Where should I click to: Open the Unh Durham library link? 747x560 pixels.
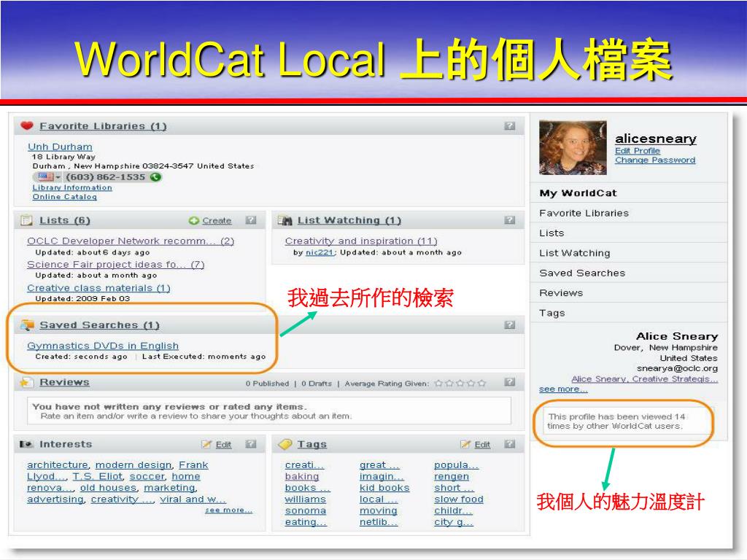click(x=60, y=147)
